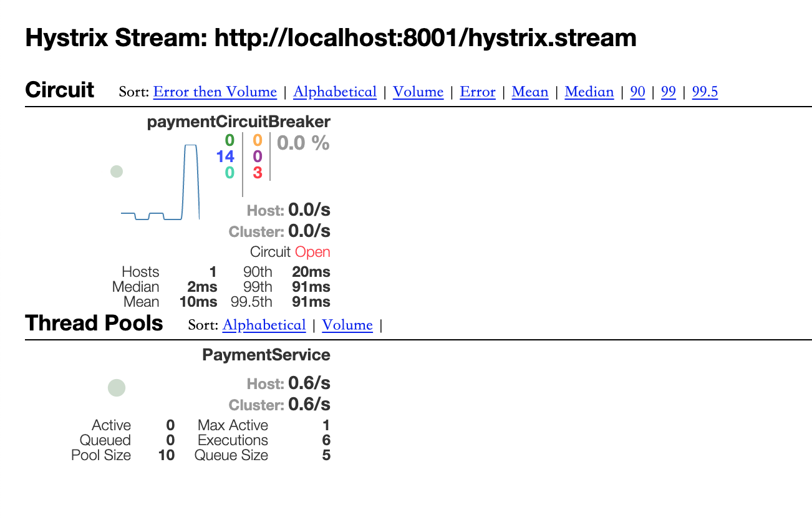Screen dimensions: 812x520
Task: Click the Pool Size value 10
Action: click(167, 455)
